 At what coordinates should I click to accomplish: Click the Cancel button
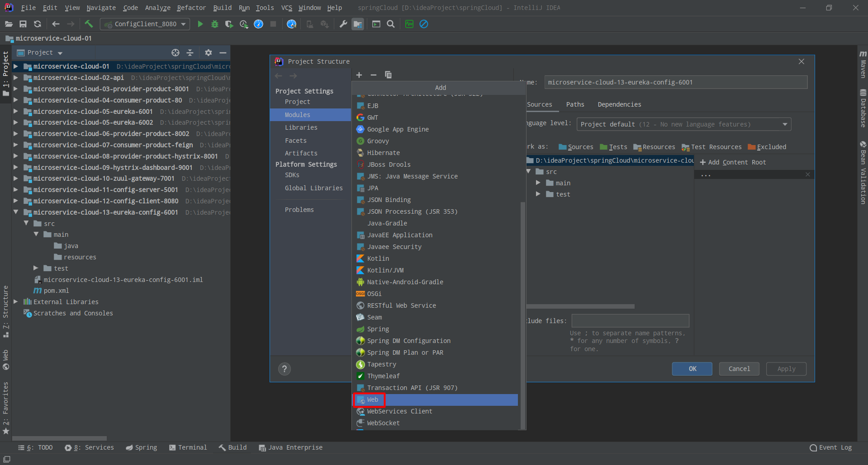click(739, 369)
